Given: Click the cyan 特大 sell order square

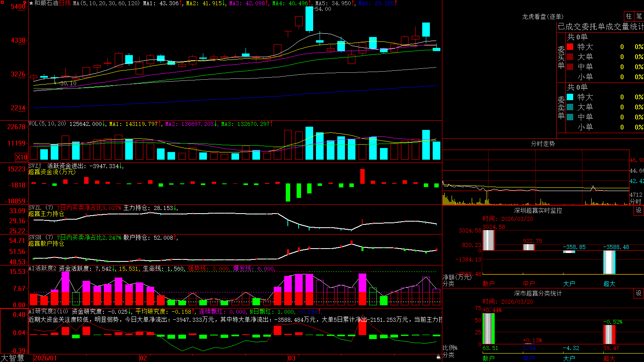Looking at the screenshot, I should 570,97.
